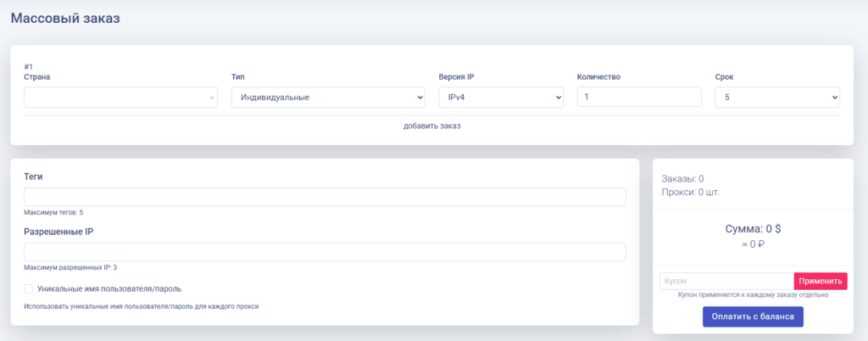The width and height of the screenshot is (868, 341).
Task: Click the "Уникальные имя пользователя/пароль" label text
Action: [x=109, y=288]
